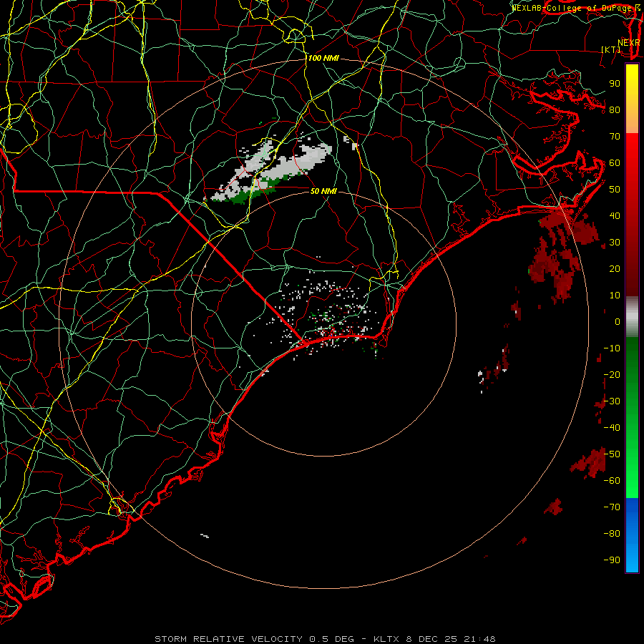This screenshot has height=644, width=644.
Task: Click the 100 NMI range ring label
Action: (323, 59)
